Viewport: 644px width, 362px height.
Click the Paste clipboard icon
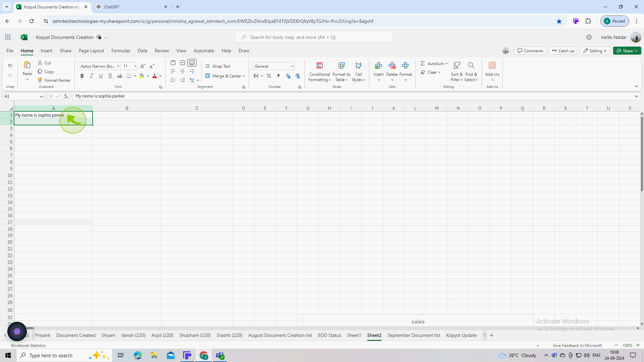point(27,65)
